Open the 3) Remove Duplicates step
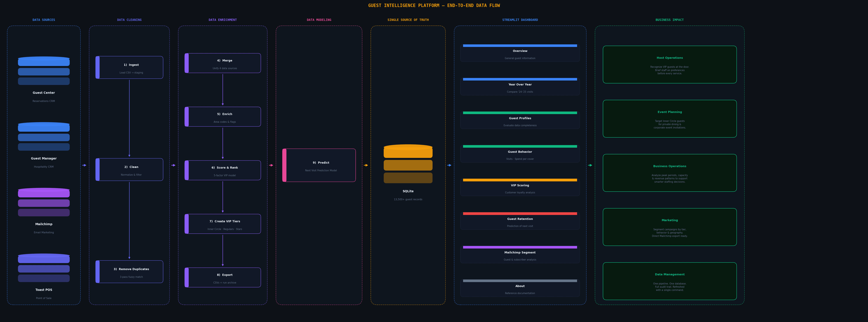Image resolution: width=868 pixels, height=322 pixels. coord(129,272)
